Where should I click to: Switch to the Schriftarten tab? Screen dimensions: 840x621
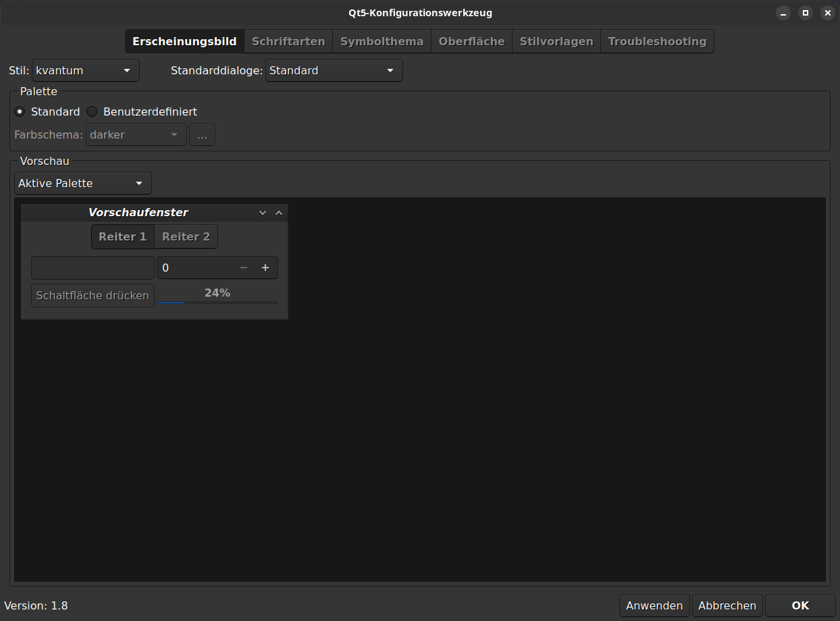pos(288,41)
